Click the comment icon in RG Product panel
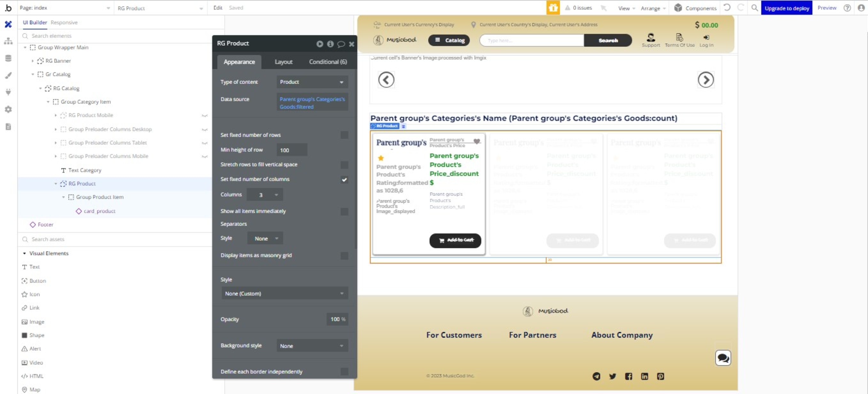 tap(341, 44)
